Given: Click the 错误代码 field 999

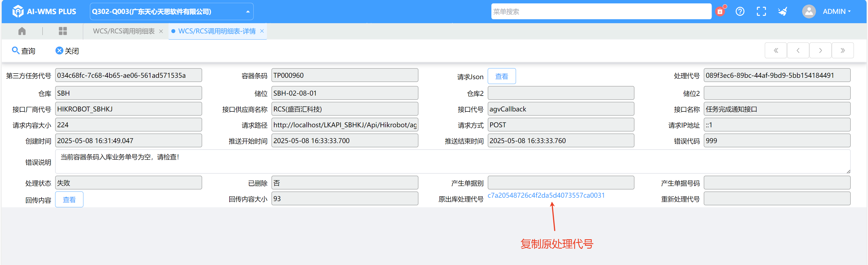Looking at the screenshot, I should [777, 141].
